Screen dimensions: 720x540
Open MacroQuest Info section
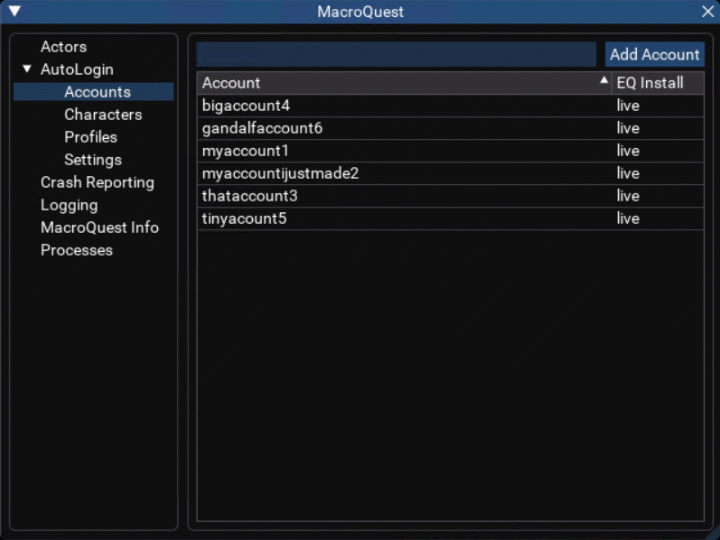tap(99, 227)
